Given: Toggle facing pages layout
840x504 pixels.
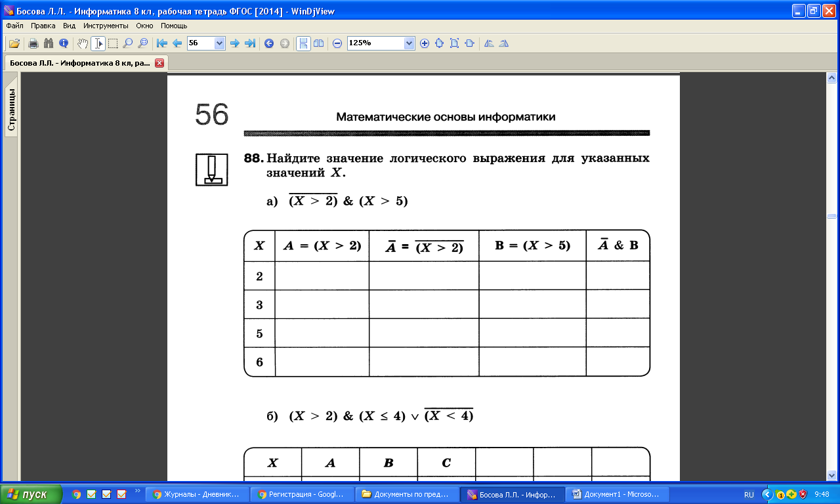Looking at the screenshot, I should click(318, 43).
